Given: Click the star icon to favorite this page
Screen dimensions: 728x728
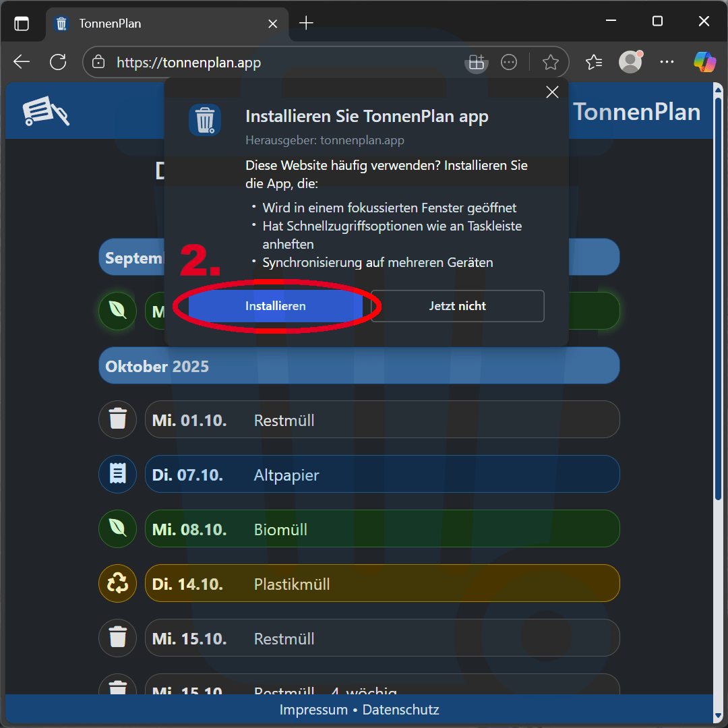Looking at the screenshot, I should (x=551, y=63).
